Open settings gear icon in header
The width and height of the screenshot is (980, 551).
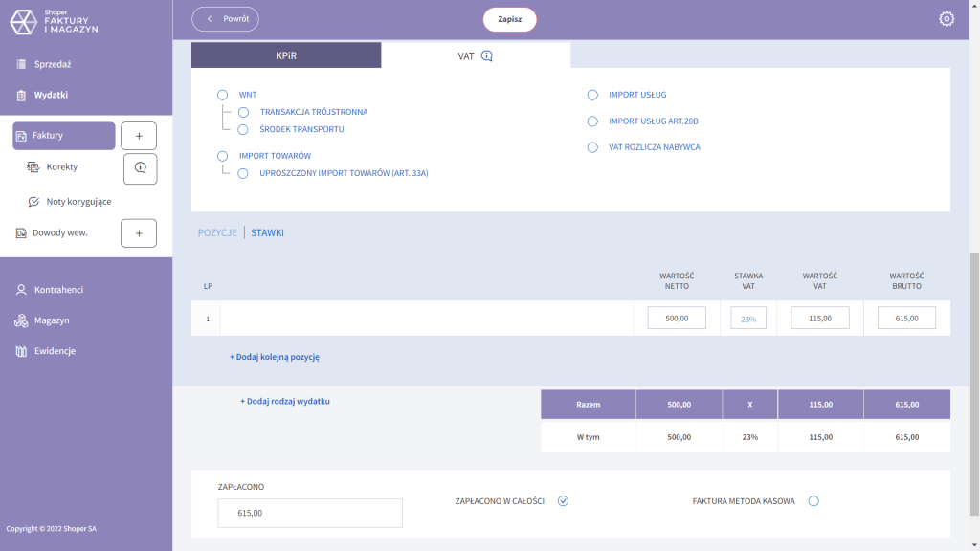(x=947, y=19)
